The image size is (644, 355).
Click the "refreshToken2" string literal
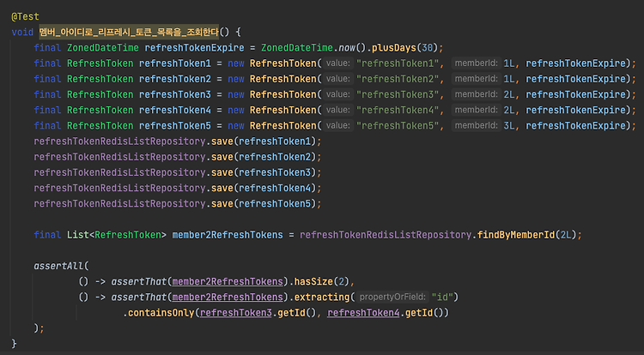tap(398, 79)
